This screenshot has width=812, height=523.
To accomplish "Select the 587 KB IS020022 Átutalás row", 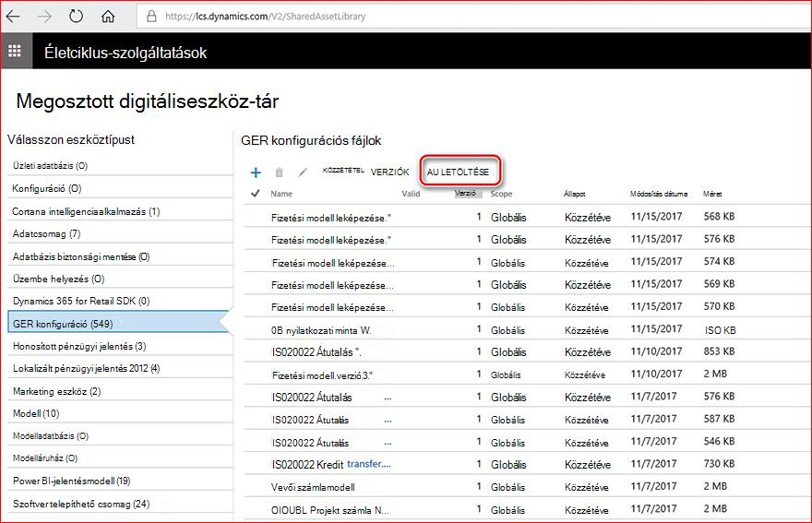I will (527, 420).
